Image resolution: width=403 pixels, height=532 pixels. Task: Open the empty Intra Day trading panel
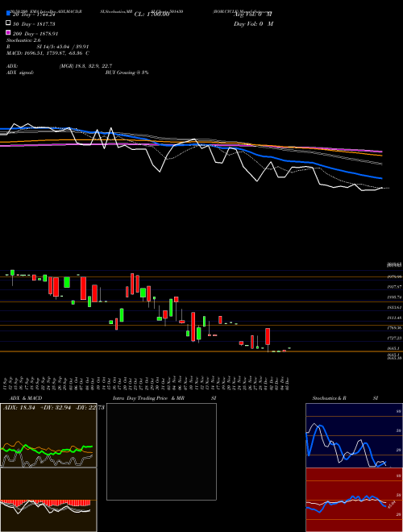tap(161, 451)
